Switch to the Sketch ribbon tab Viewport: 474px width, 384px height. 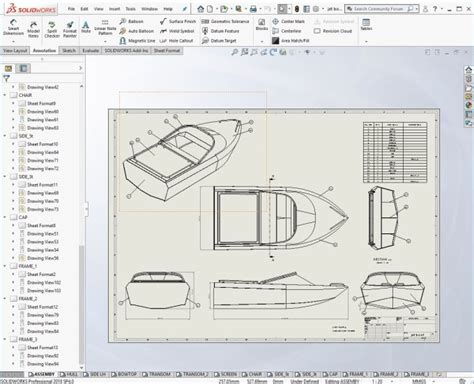point(69,50)
